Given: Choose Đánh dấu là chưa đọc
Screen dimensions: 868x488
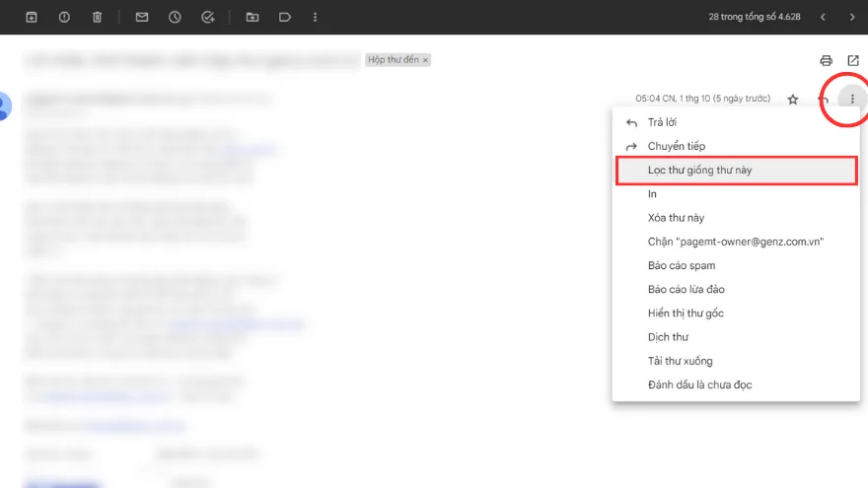Looking at the screenshot, I should [x=736, y=383].
